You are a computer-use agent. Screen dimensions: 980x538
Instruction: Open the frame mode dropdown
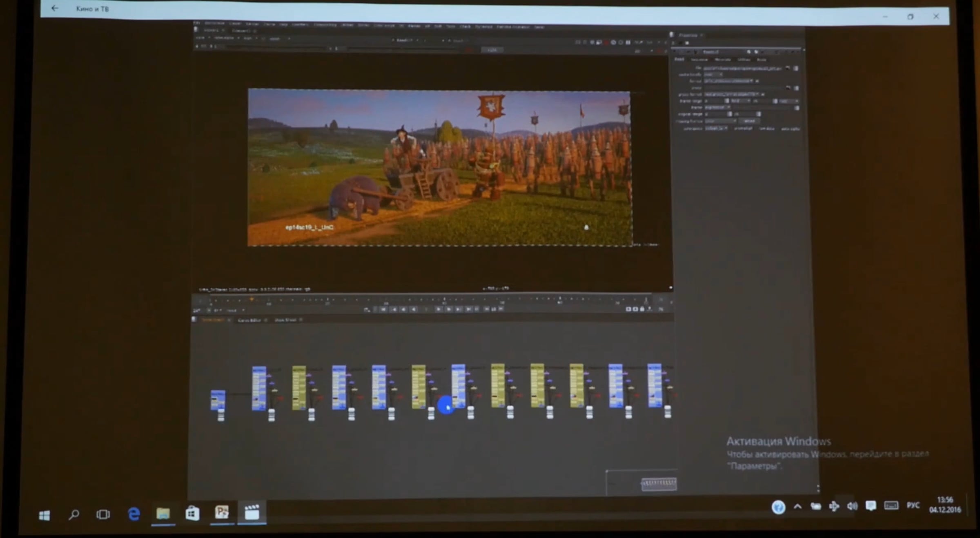[717, 107]
